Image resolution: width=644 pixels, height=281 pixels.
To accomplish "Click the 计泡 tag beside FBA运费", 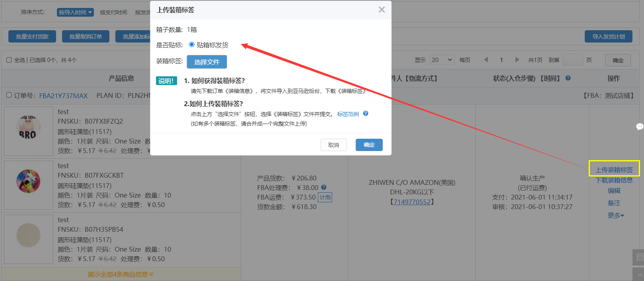I will click(x=325, y=197).
